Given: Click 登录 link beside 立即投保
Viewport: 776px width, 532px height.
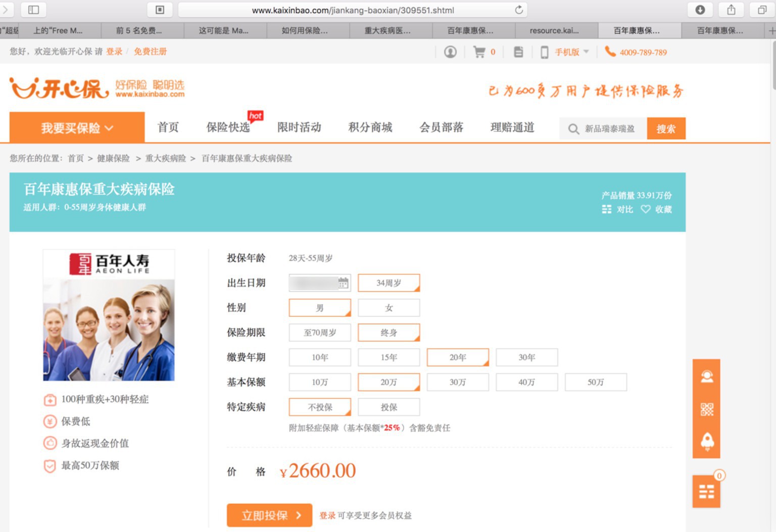Looking at the screenshot, I should (327, 515).
